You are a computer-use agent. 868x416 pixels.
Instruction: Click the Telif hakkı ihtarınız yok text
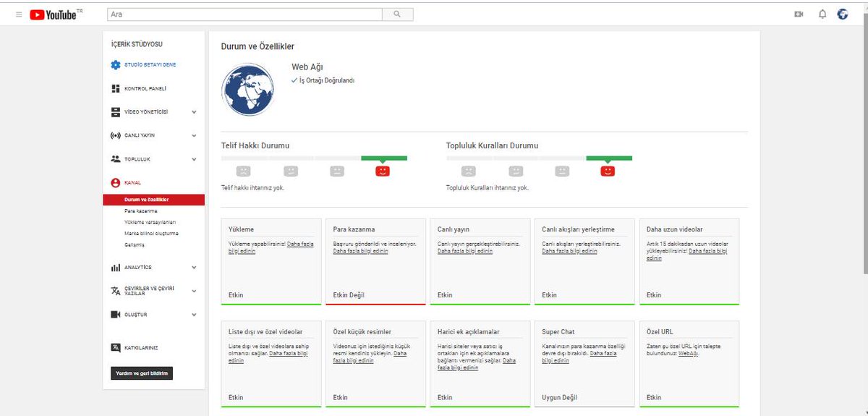(x=252, y=187)
